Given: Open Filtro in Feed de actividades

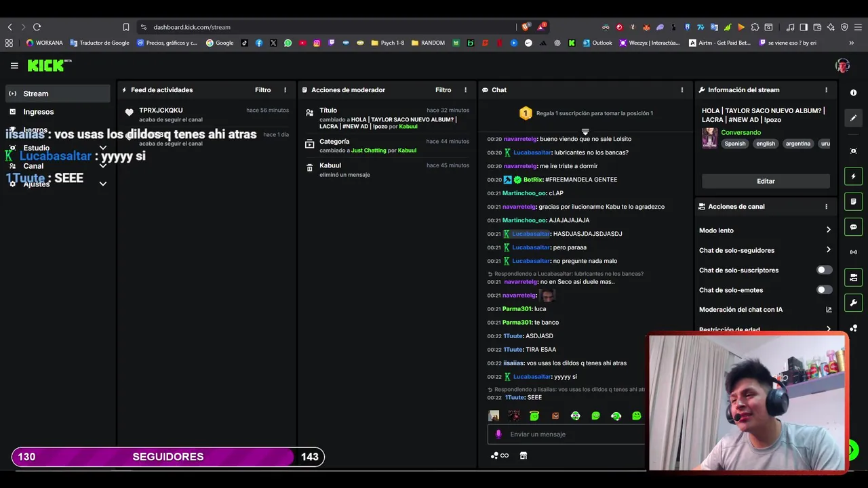Looking at the screenshot, I should click(x=262, y=90).
